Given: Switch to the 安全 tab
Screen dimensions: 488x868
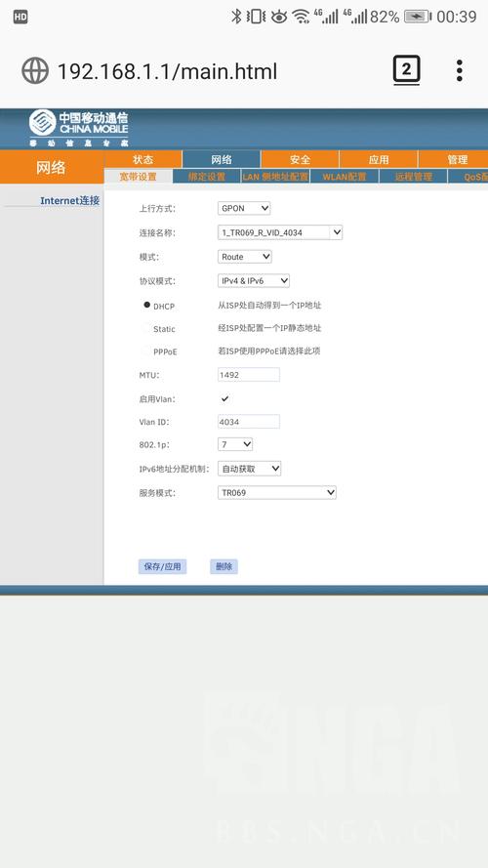Looking at the screenshot, I should [x=300, y=159].
